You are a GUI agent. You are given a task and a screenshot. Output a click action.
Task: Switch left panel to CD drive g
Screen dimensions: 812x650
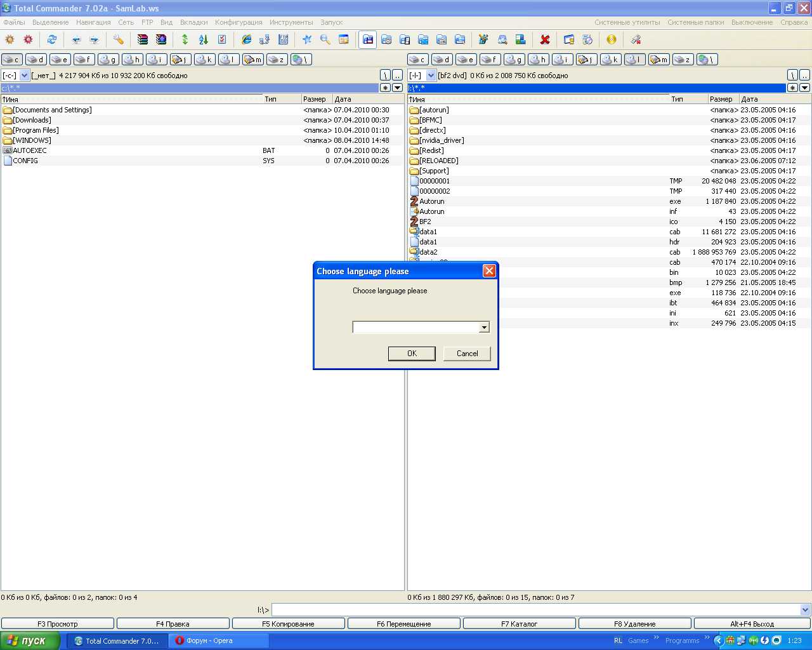point(108,59)
